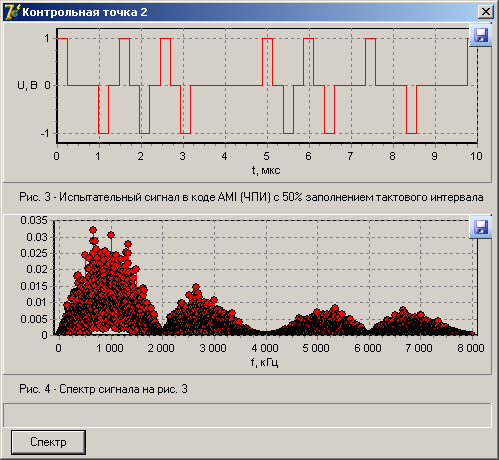The width and height of the screenshot is (499, 460).
Task: Click the Спектр button
Action: point(48,442)
